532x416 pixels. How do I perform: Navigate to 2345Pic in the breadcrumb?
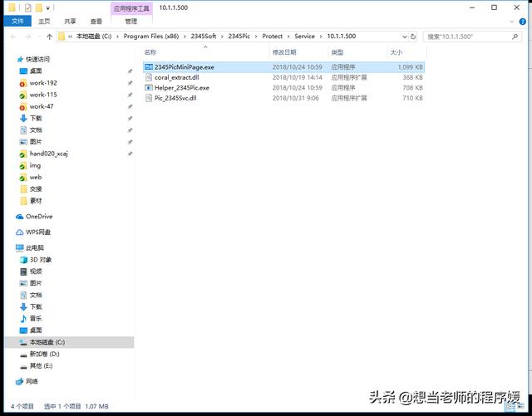tap(239, 37)
